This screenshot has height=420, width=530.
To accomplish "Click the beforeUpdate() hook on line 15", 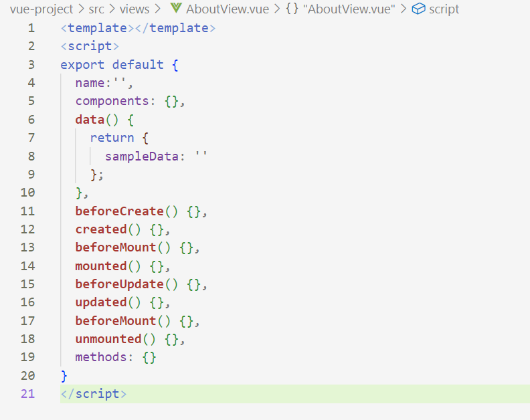I will [126, 284].
